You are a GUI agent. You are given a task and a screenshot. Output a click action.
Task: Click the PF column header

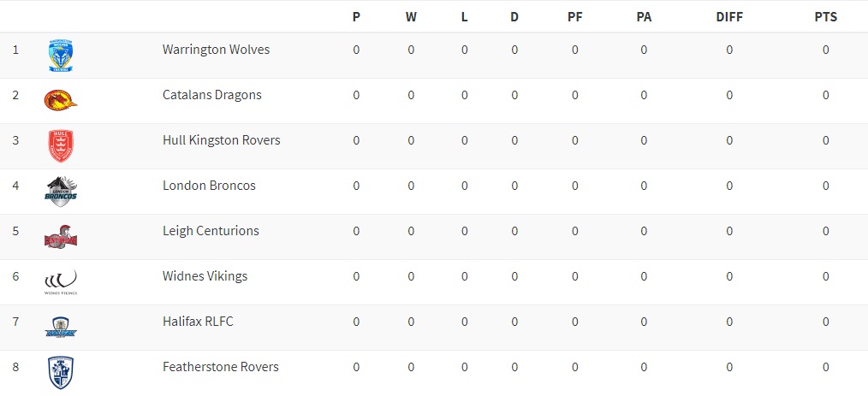(x=575, y=16)
